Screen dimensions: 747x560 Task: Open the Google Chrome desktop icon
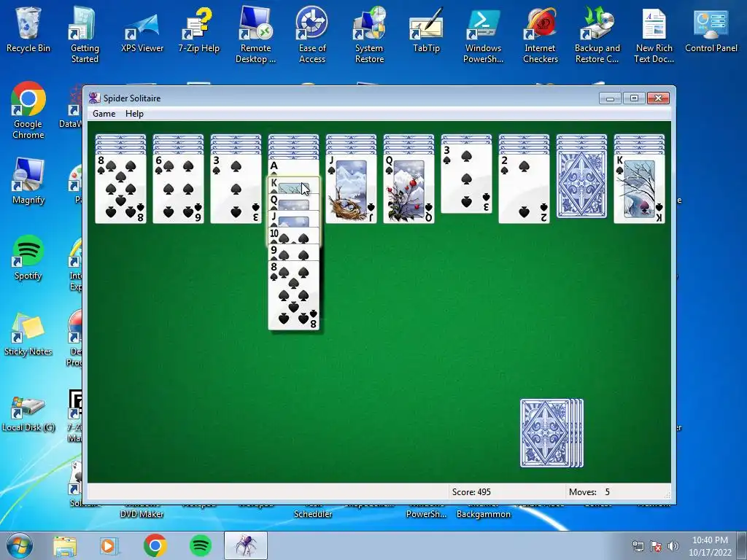pos(28,111)
